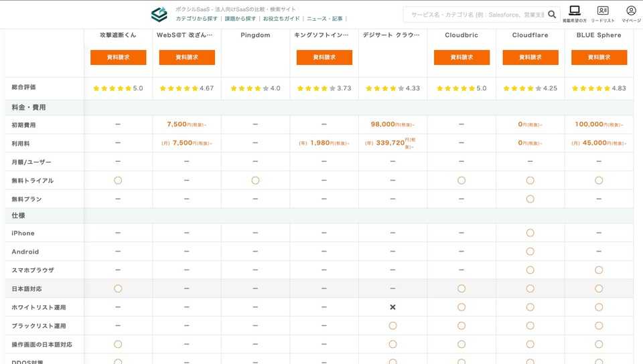
Task: Request materials for WebS@T 改ざん
Action: tap(187, 58)
